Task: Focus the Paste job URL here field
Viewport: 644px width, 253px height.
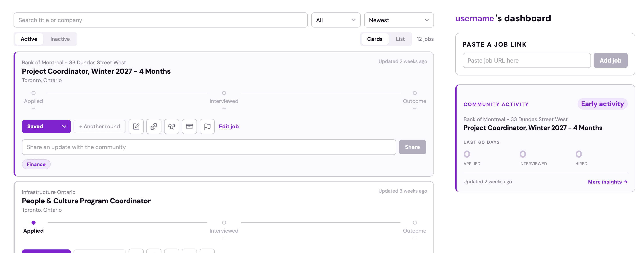Action: 527,60
